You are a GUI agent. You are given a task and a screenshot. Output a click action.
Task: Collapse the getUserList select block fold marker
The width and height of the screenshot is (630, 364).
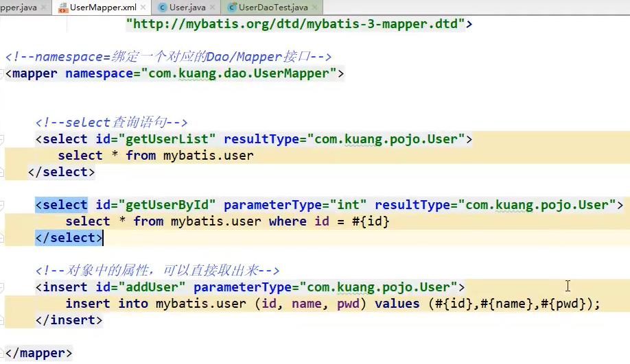pos(1,139)
